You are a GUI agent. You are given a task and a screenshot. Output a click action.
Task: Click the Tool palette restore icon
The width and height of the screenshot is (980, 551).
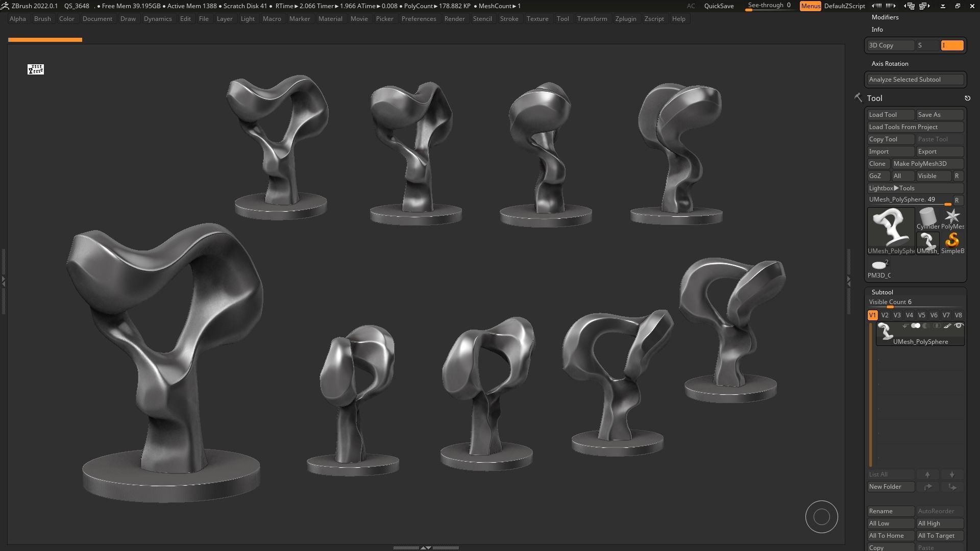coord(967,98)
